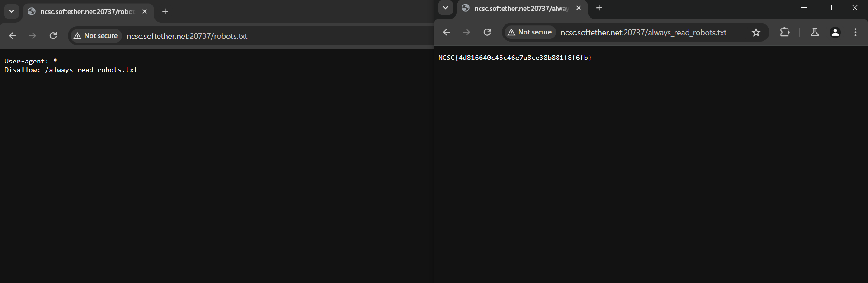Click Not secure badge in left address bar
Viewport: 868px width, 283px height.
96,36
